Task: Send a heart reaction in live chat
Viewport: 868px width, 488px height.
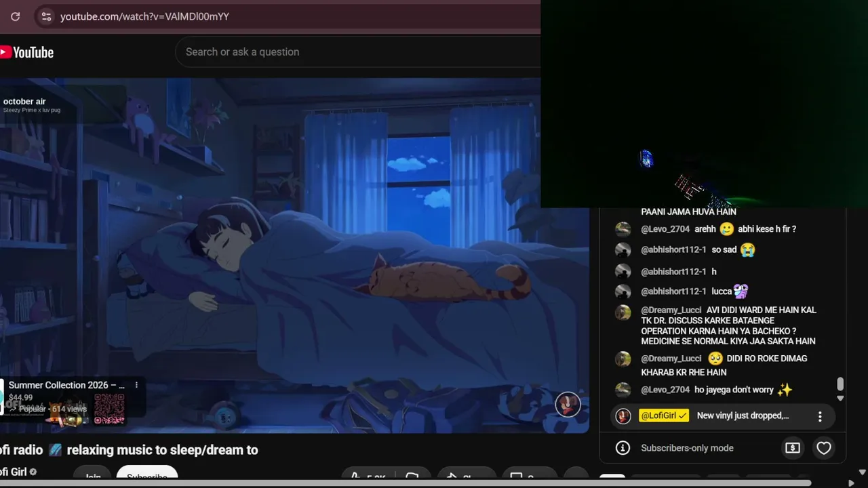Action: 824,448
